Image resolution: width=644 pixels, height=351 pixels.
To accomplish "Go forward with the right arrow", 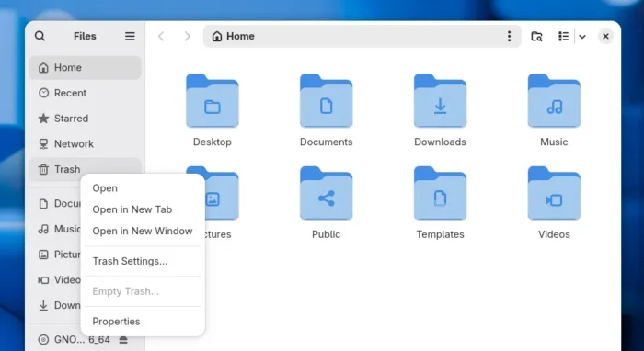I will [x=187, y=36].
